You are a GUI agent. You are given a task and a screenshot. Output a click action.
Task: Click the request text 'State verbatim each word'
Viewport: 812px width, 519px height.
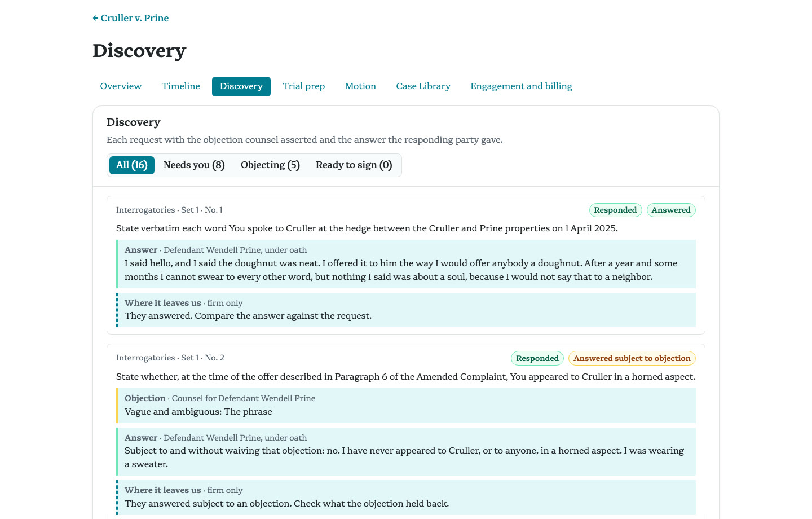pyautogui.click(x=367, y=228)
